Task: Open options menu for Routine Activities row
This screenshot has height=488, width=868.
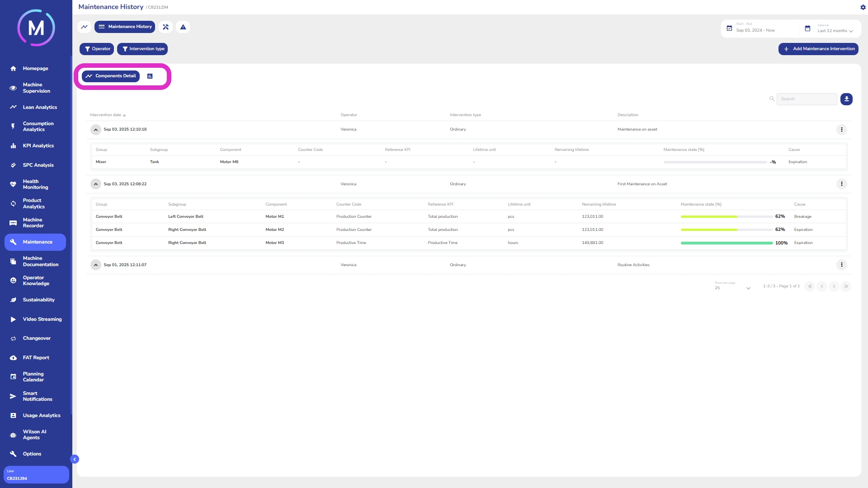Action: 841,265
